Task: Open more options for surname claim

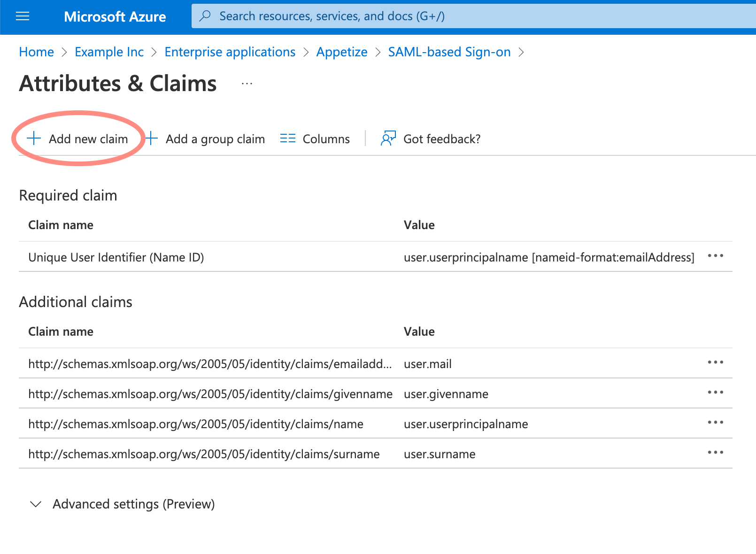Action: (x=715, y=453)
